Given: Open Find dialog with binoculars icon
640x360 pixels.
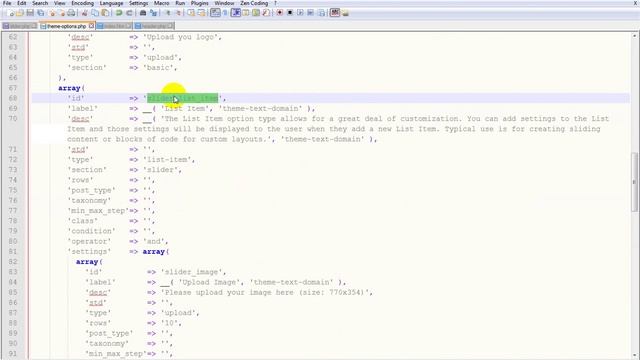Looking at the screenshot, I should click(x=143, y=13).
